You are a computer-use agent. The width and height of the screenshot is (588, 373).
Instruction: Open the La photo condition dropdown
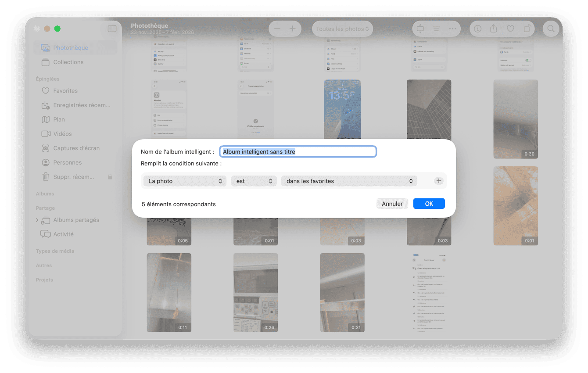coord(184,180)
